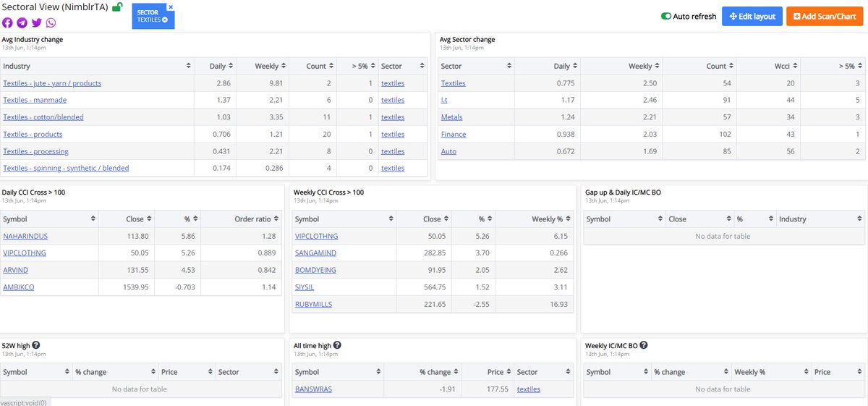Toggle the Auto refresh switch
The width and height of the screenshot is (868, 406).
click(665, 17)
